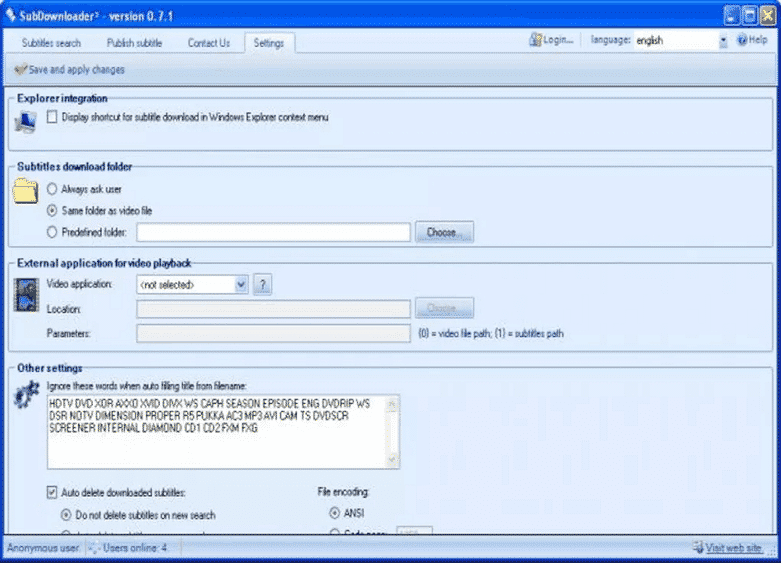Click the subtitles download folder icon

coord(26,190)
